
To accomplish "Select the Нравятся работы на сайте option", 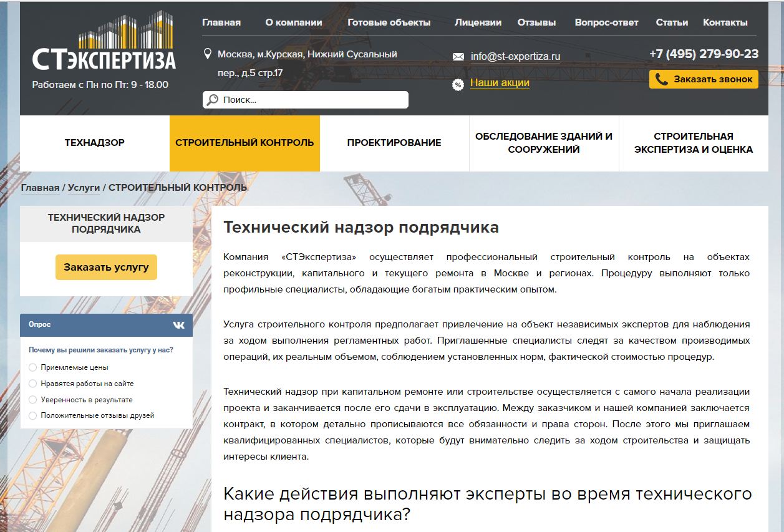I will [33, 384].
